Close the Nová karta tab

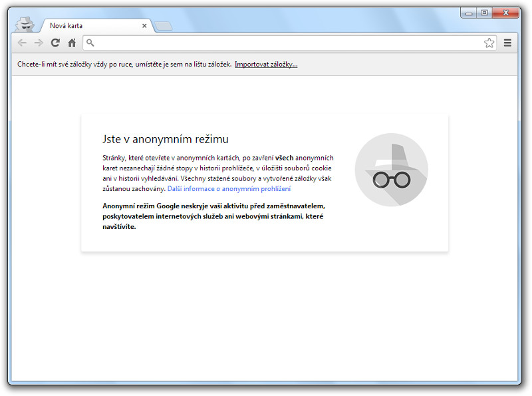click(144, 25)
